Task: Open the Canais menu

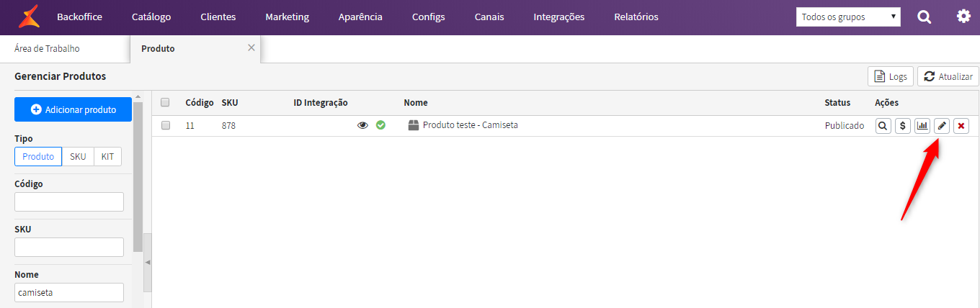Action: tap(489, 17)
